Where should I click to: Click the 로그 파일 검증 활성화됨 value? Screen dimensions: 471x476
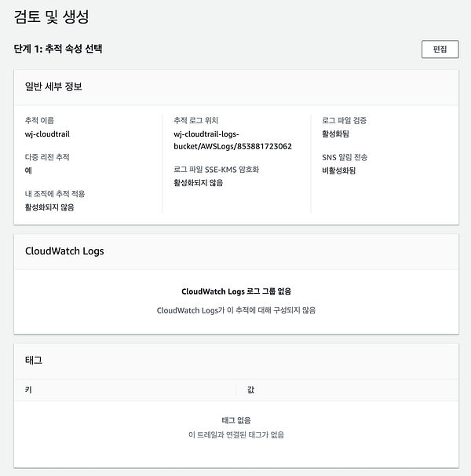[x=335, y=134]
